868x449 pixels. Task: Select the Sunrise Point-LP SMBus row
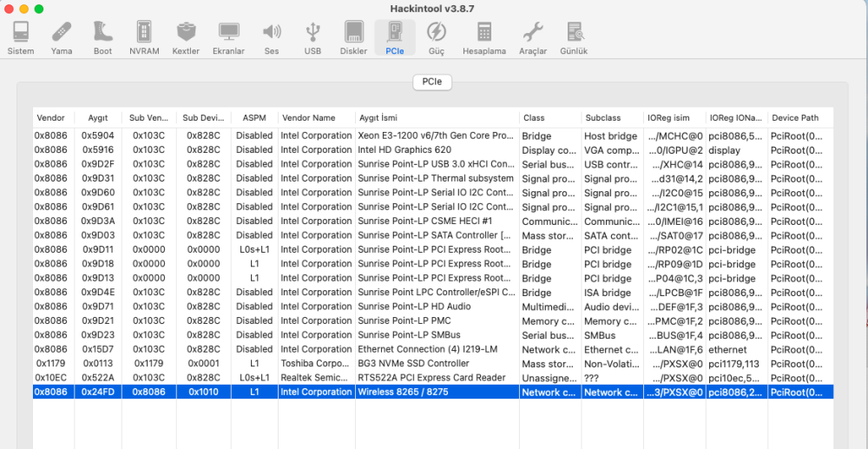[433, 335]
